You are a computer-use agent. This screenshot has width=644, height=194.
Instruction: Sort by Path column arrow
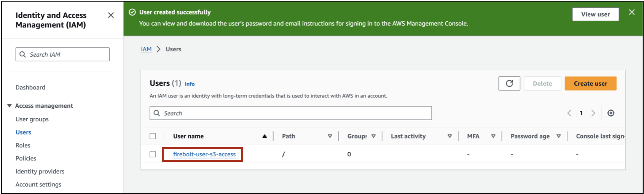tap(330, 136)
